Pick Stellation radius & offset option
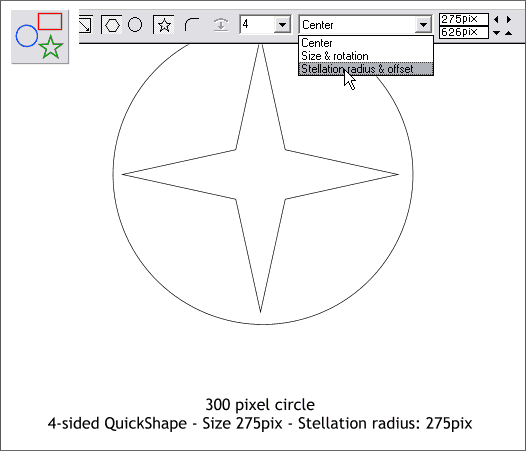Image resolution: width=526 pixels, height=451 pixels. point(366,69)
